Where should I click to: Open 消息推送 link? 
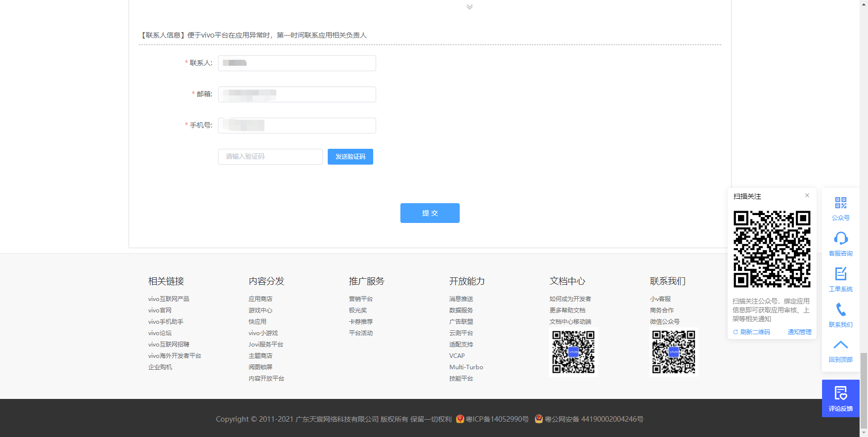[461, 299]
